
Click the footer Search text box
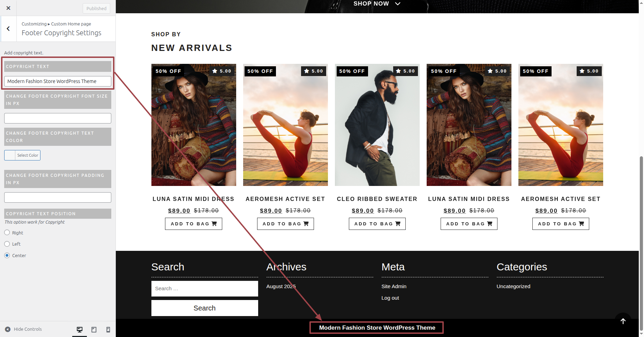[x=204, y=289]
